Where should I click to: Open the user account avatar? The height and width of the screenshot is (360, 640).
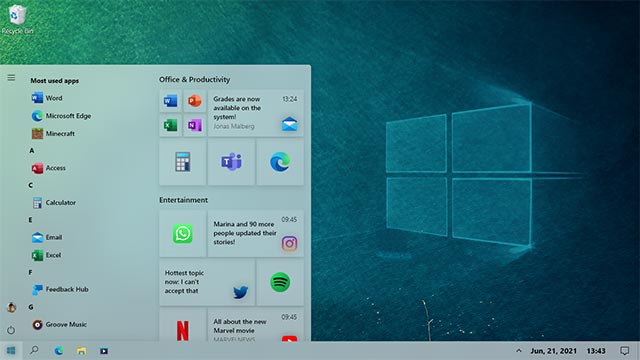coord(11,308)
